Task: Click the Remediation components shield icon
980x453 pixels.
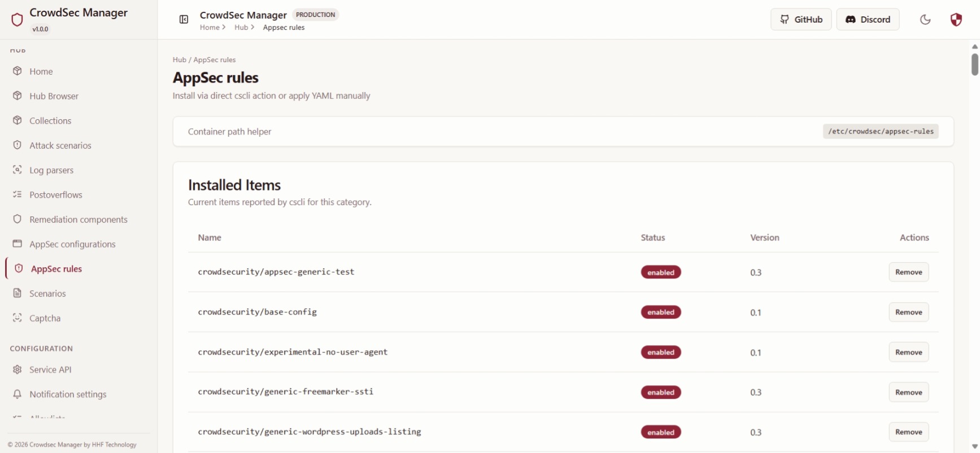Action: [18, 219]
